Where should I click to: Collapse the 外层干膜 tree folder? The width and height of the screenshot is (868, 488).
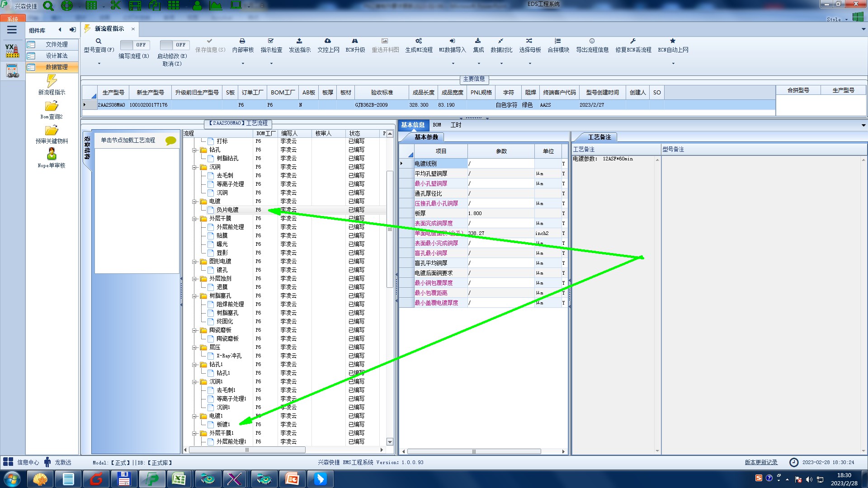point(194,219)
